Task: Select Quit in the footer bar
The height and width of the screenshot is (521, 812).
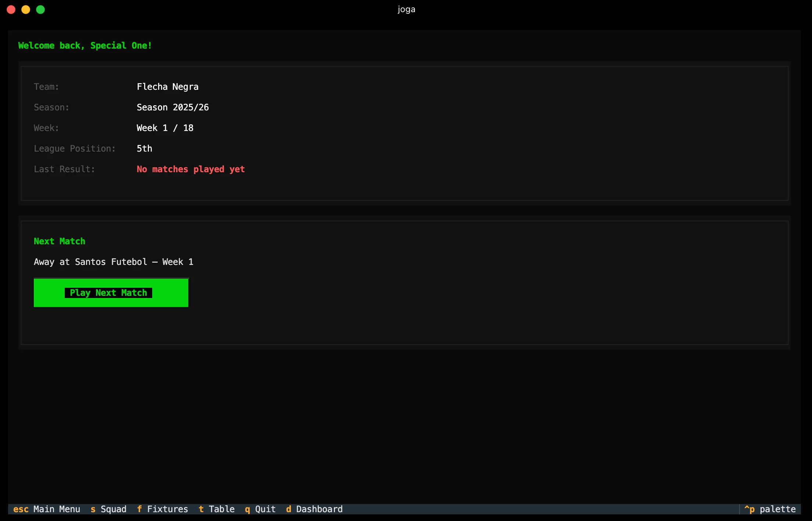Action: (260, 509)
